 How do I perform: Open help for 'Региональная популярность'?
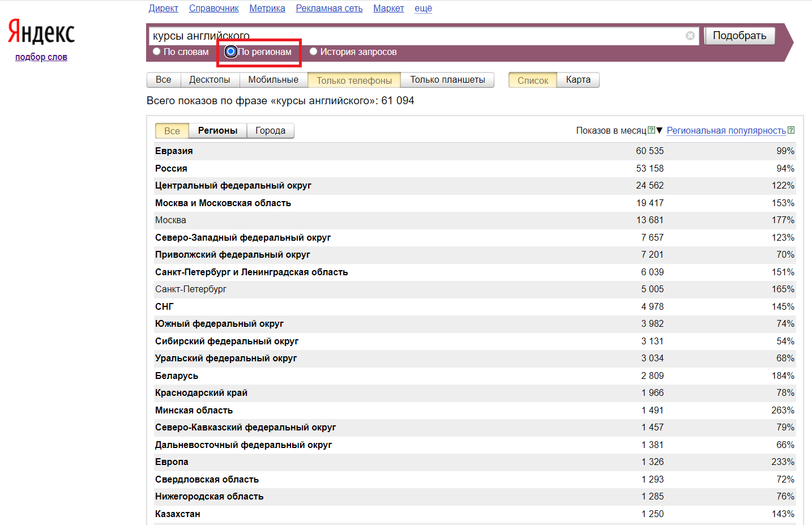click(x=791, y=130)
